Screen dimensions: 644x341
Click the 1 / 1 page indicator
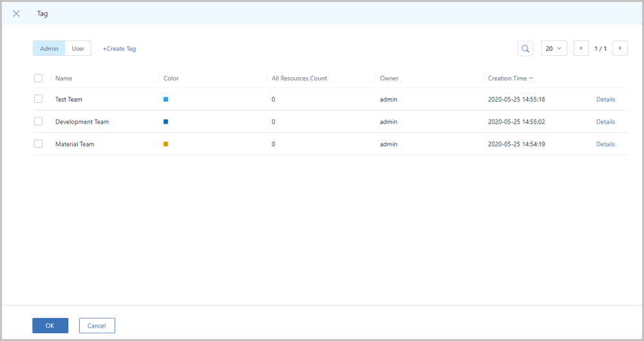click(x=600, y=48)
